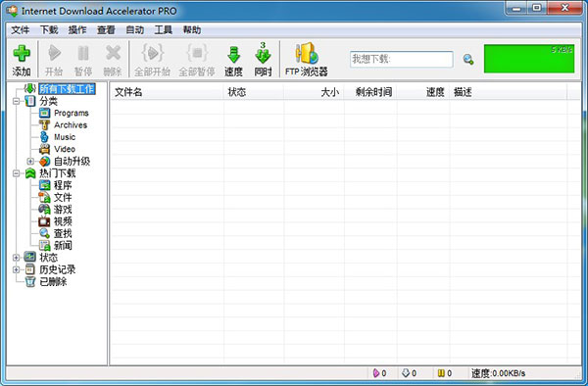This screenshot has height=386, width=588.
Task: Open the 同时 simultaneous downloads icon
Action: tap(263, 53)
